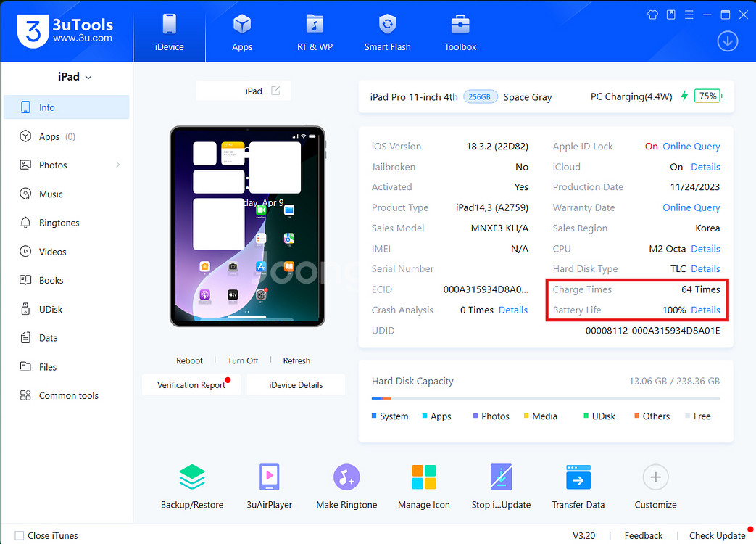This screenshot has height=544, width=756.
Task: Open Transfer Data tool
Action: (x=578, y=486)
